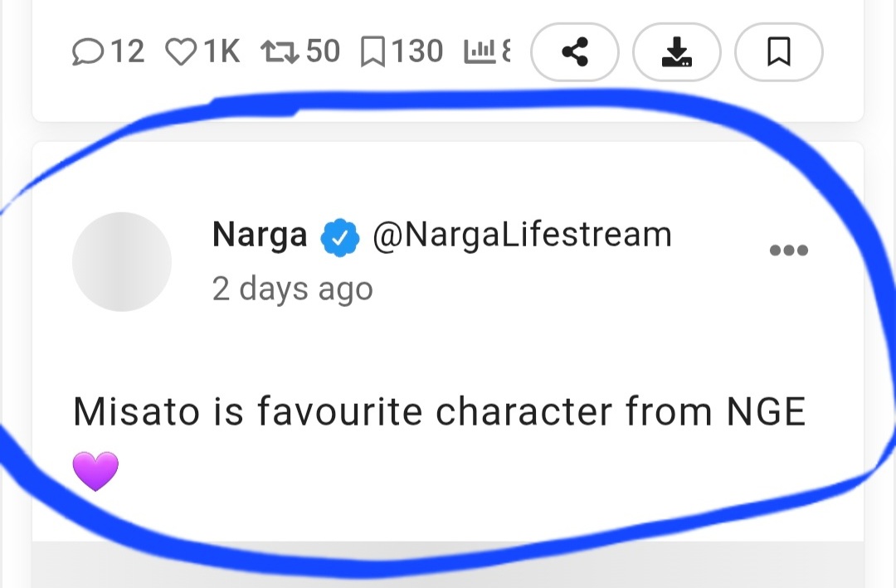This screenshot has height=588, width=896.
Task: Open the three-dot more options menu
Action: point(788,250)
